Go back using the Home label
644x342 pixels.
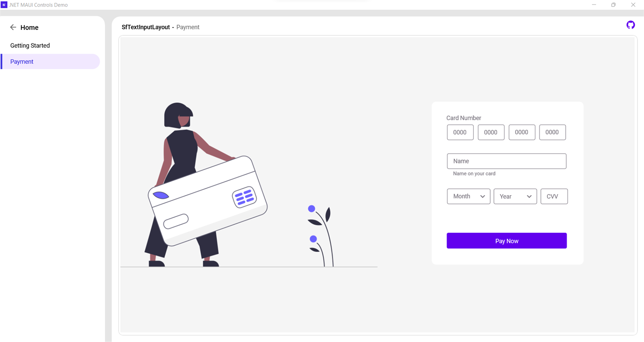[29, 28]
